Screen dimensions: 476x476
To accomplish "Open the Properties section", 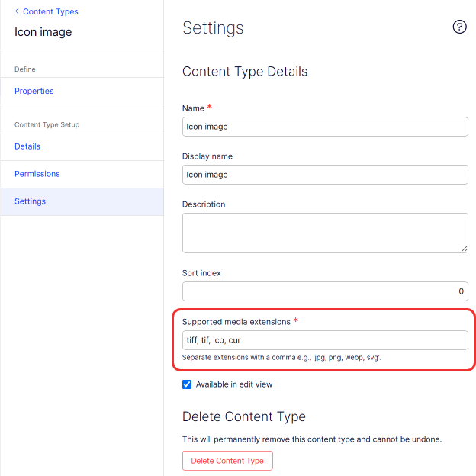I will click(x=82, y=91).
